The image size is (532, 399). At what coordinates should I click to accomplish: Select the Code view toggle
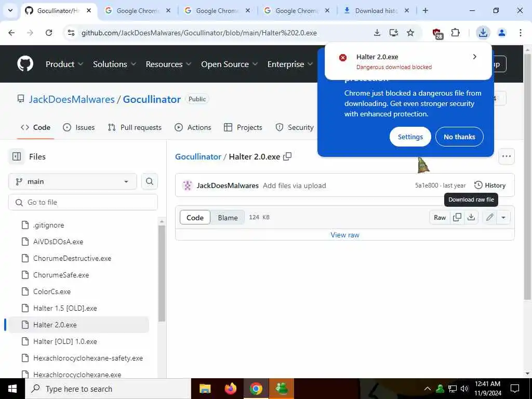pyautogui.click(x=195, y=218)
